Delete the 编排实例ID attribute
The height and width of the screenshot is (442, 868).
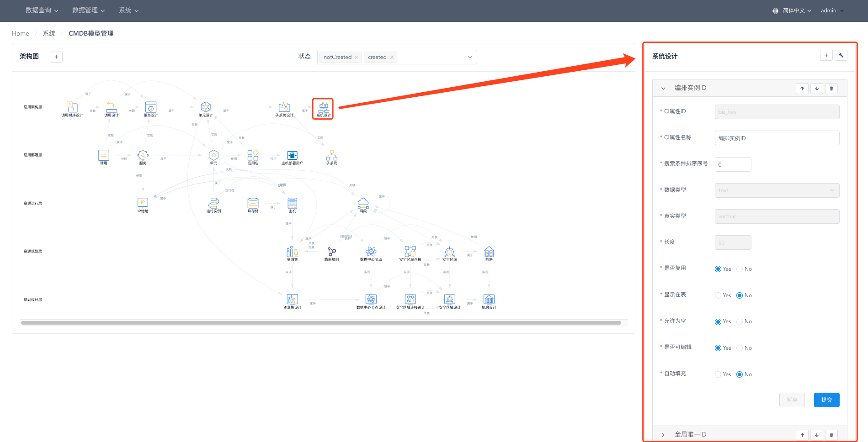pos(831,89)
